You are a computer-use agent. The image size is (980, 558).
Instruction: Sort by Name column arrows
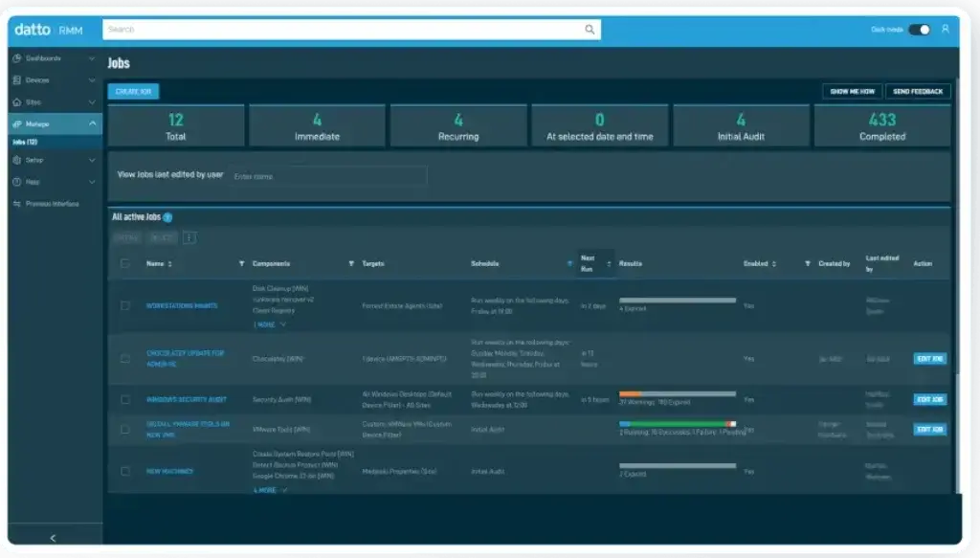[170, 264]
